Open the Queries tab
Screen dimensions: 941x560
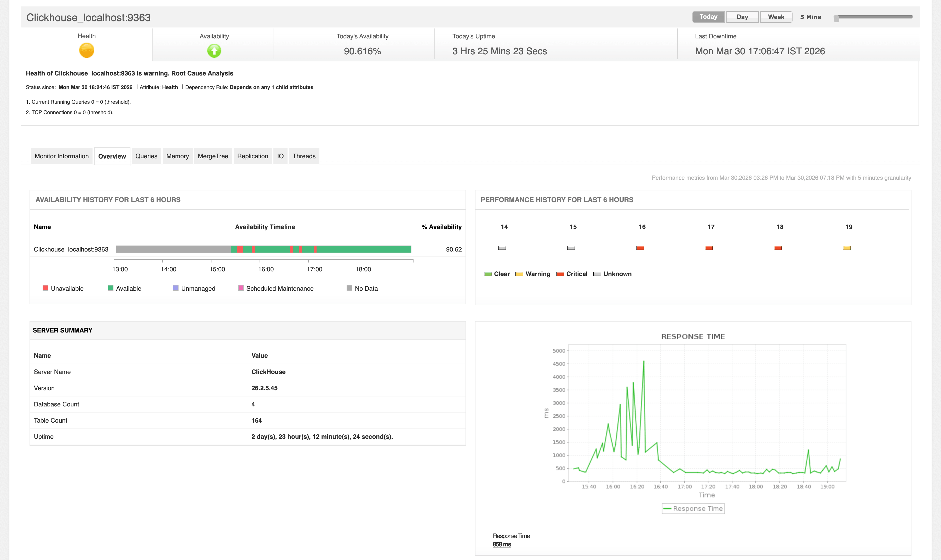tap(147, 156)
